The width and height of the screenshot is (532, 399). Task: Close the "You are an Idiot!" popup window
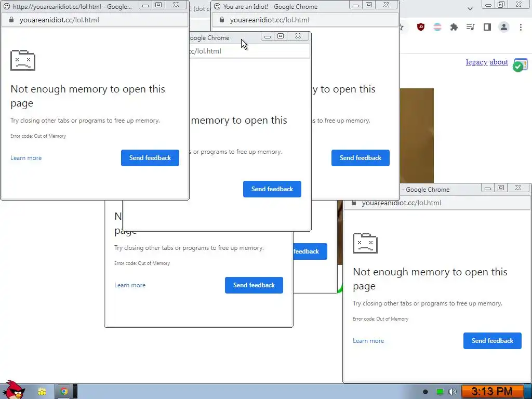[x=386, y=5]
